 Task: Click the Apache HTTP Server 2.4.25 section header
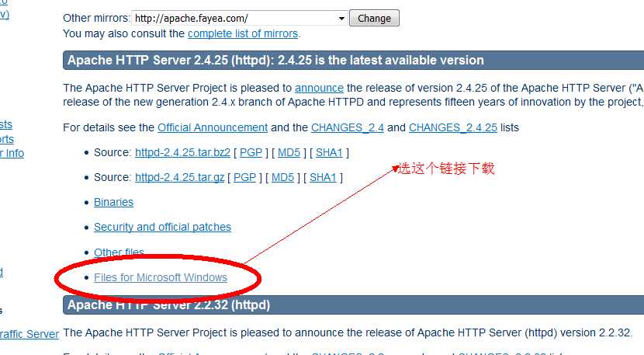(x=353, y=61)
